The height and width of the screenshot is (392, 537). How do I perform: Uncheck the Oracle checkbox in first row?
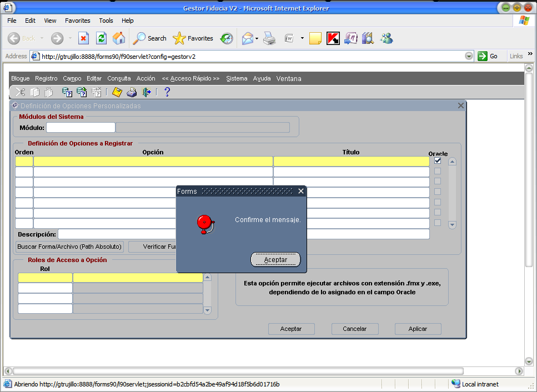[438, 161]
